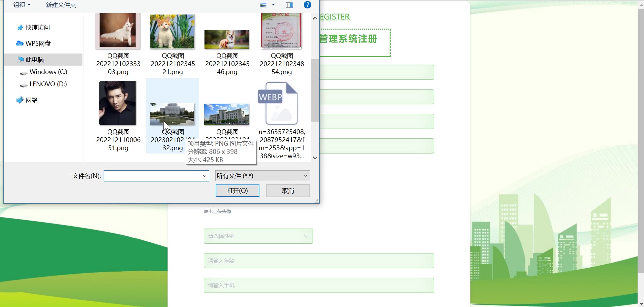644x307 pixels.
Task: Click the 点击上传头像 upload label
Action: tap(217, 211)
